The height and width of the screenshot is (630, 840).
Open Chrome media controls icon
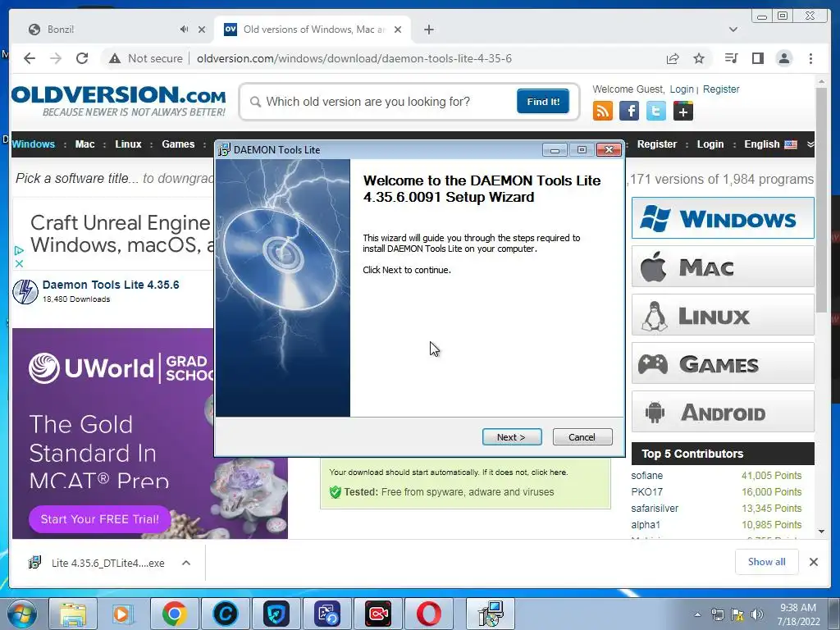pos(731,58)
